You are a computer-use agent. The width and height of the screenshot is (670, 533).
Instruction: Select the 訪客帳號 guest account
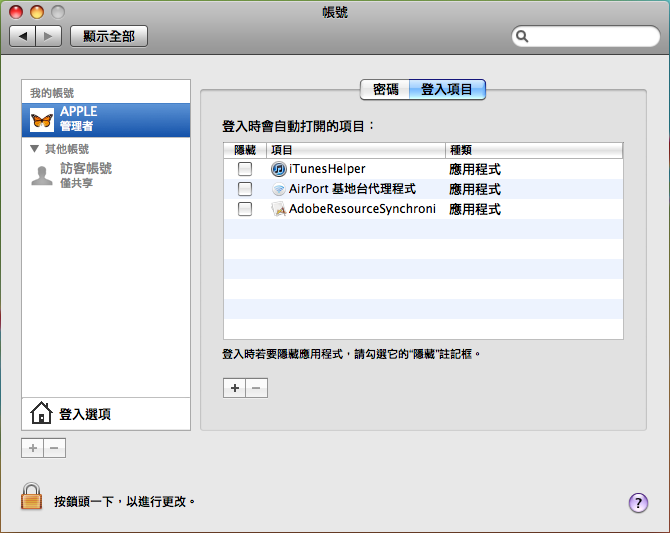click(x=106, y=175)
